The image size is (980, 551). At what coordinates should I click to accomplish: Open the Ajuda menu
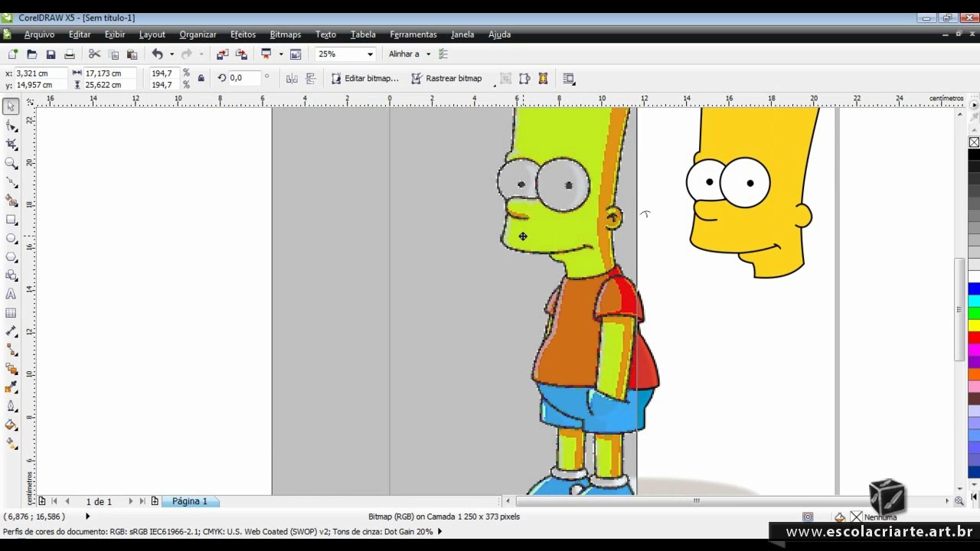[499, 34]
